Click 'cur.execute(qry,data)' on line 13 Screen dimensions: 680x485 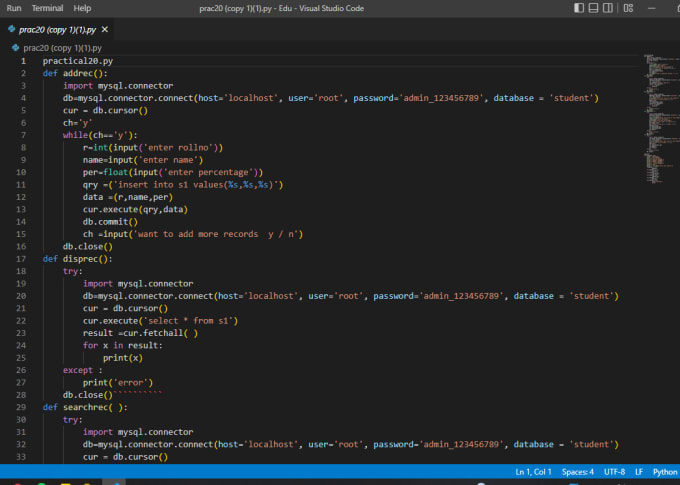click(135, 210)
